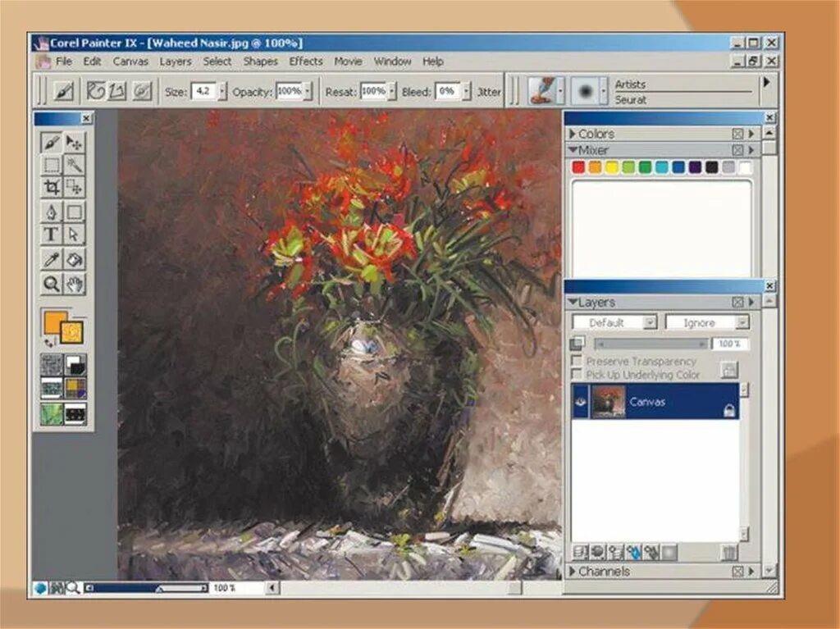
Task: Click lock icon on Canvas layer
Action: click(x=728, y=410)
